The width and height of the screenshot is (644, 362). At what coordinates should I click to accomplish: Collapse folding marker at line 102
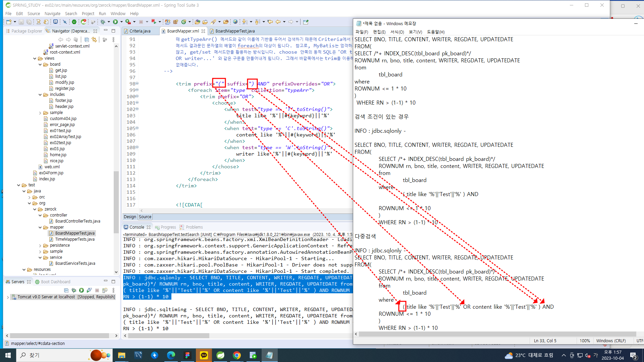137,109
